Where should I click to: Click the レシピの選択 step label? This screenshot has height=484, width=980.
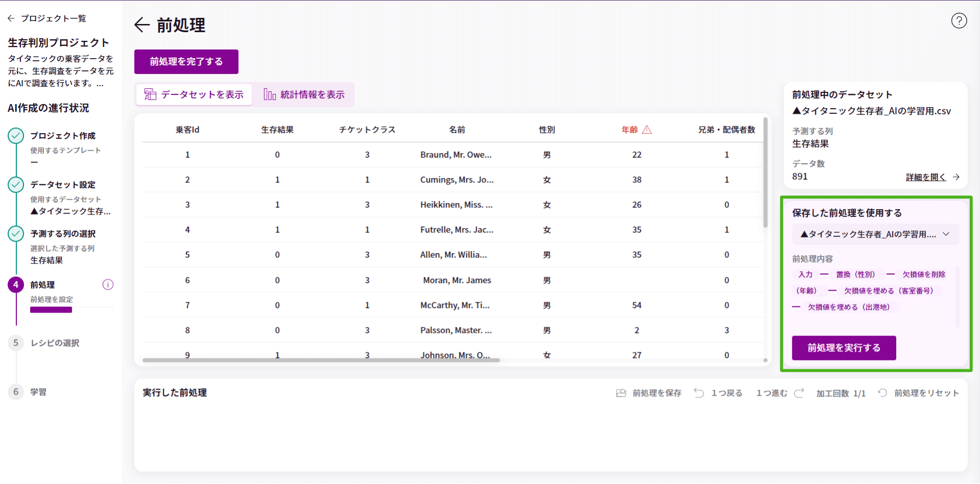[55, 343]
